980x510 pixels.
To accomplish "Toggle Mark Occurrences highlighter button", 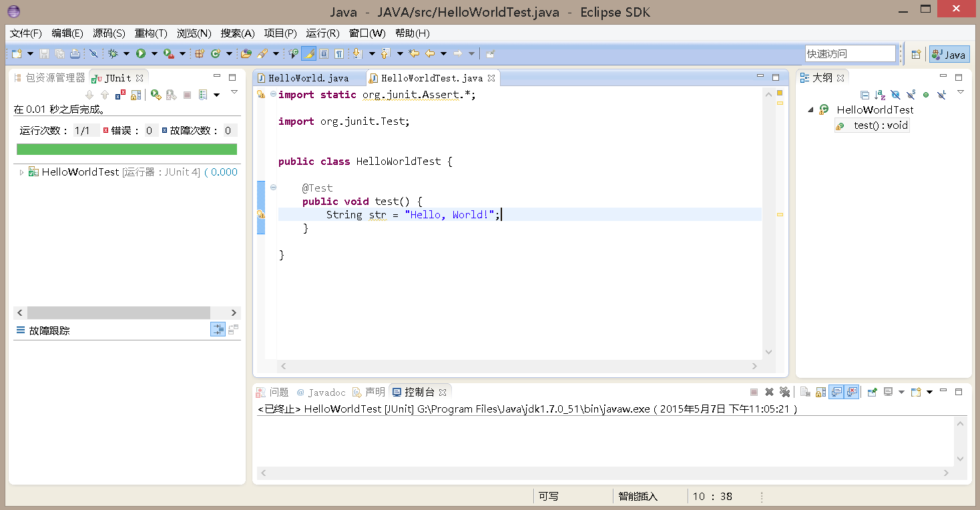I will [x=308, y=53].
